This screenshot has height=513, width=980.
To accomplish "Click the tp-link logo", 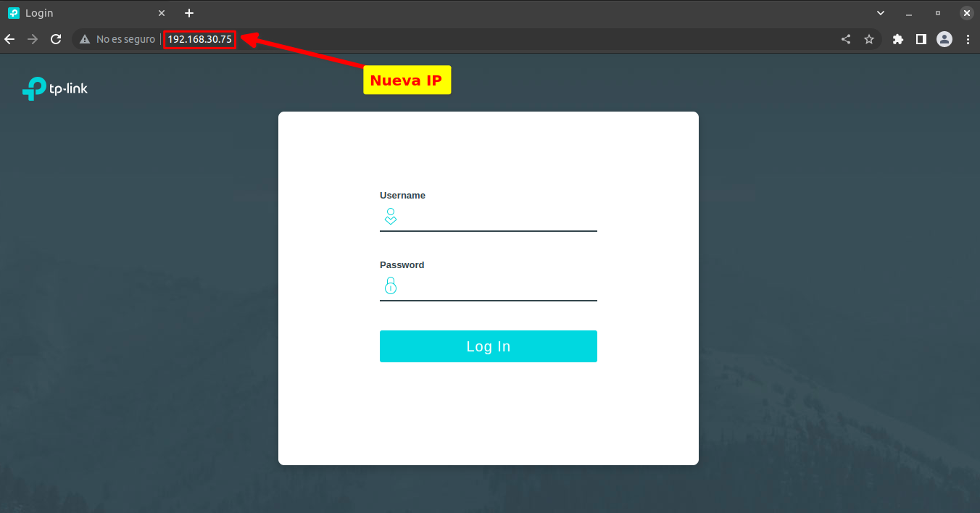I will click(55, 88).
